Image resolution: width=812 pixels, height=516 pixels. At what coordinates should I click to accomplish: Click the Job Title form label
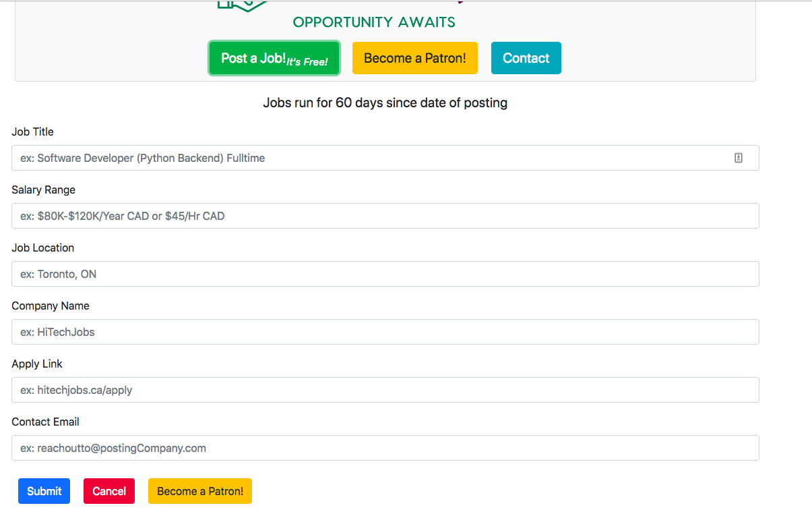click(32, 132)
